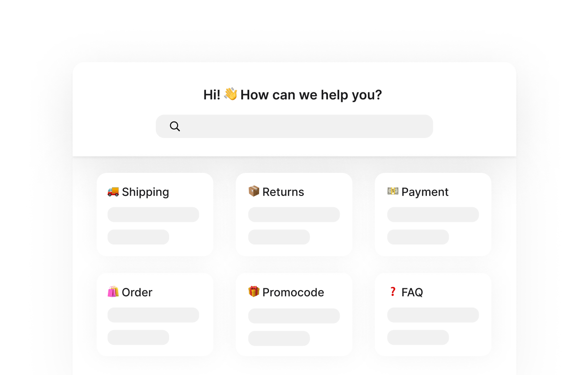The image size is (588, 375).
Task: Click the magnifying glass search icon
Action: 175,126
